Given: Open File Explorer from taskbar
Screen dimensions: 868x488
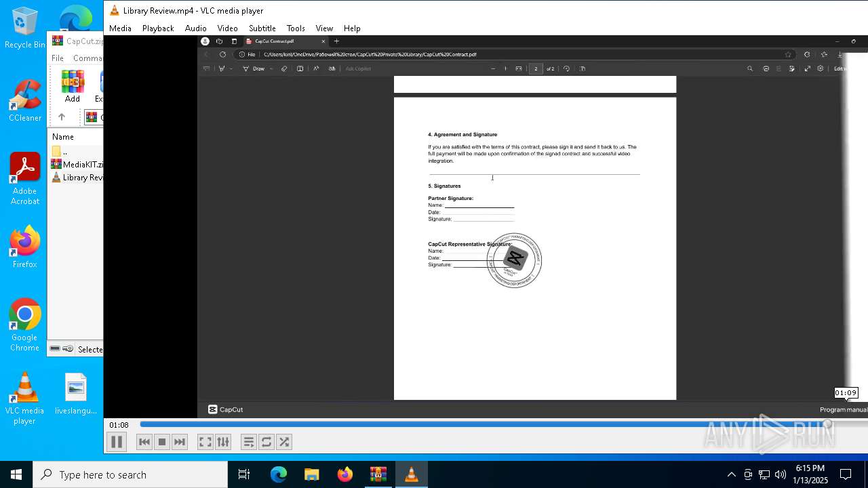Looking at the screenshot, I should (312, 474).
